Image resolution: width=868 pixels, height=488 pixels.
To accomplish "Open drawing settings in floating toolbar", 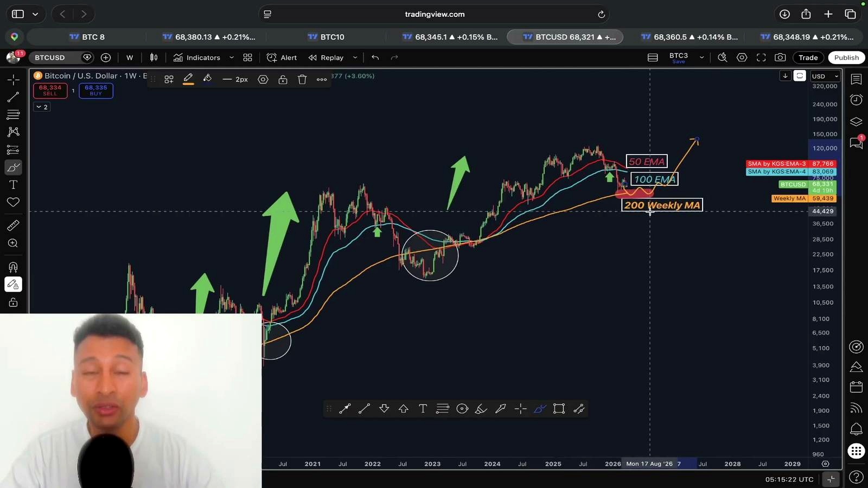I will (x=263, y=80).
